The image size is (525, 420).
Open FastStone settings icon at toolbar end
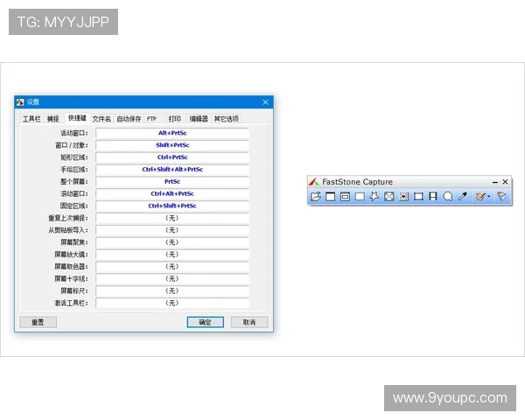coord(501,196)
